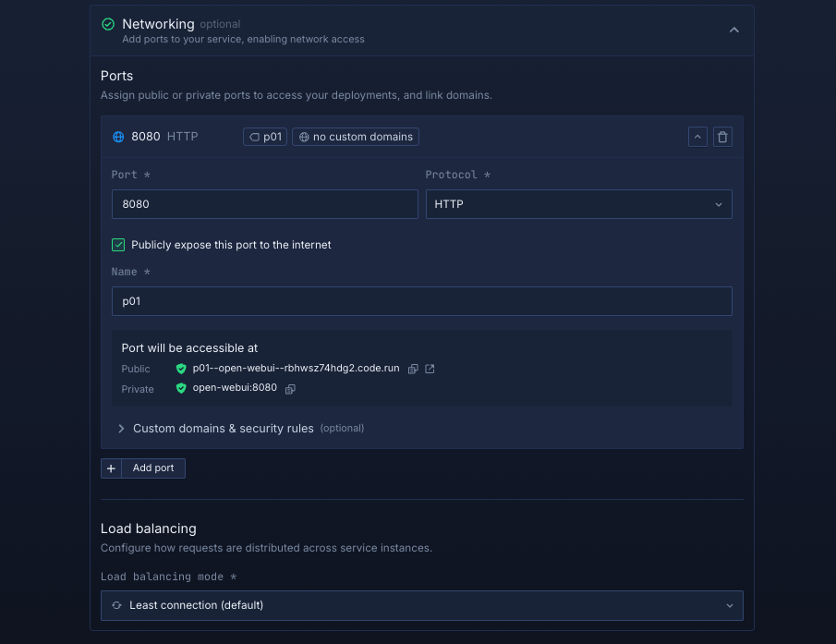Click the Port number input field
Image resolution: width=836 pixels, height=644 pixels.
(x=264, y=204)
